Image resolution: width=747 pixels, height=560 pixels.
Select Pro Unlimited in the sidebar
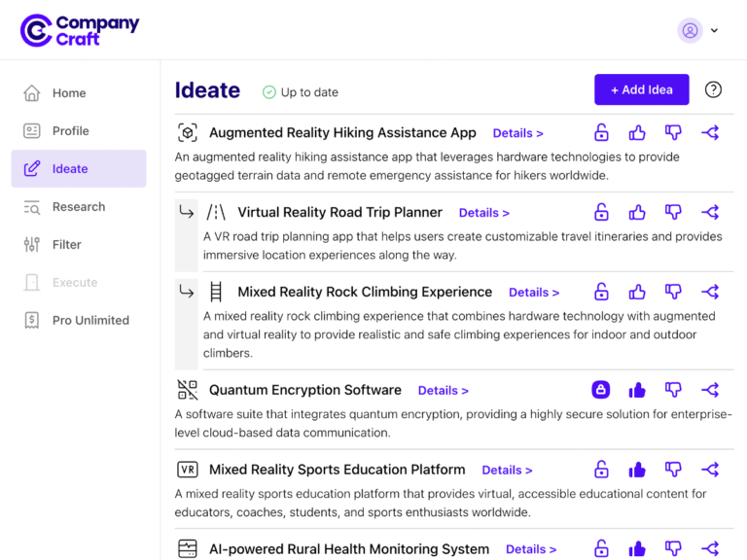[89, 321]
